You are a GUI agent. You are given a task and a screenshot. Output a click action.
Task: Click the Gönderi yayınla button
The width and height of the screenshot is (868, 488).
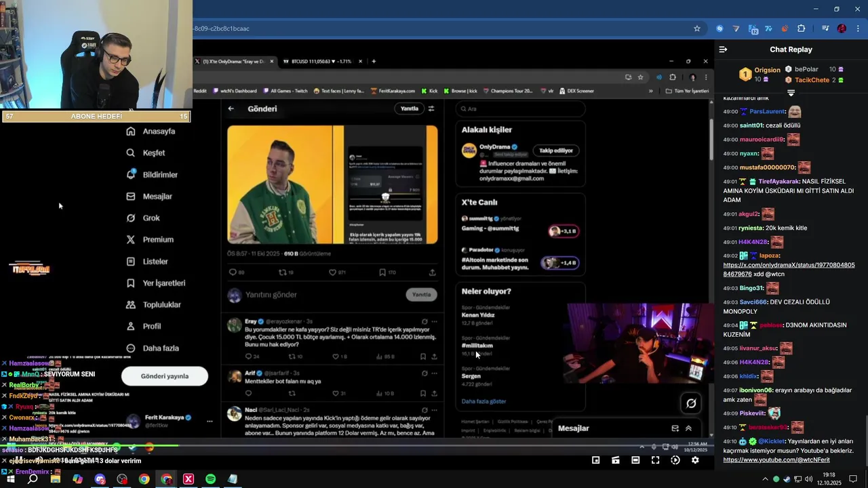point(165,376)
